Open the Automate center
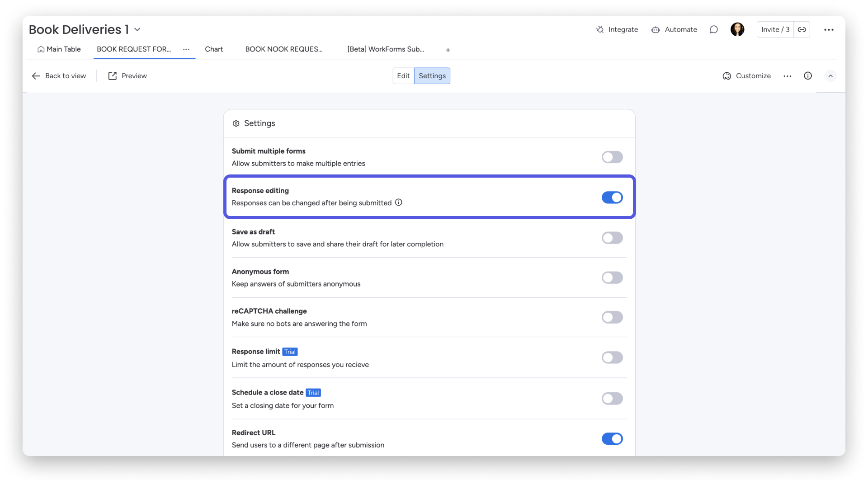868x480 pixels. 674,29
